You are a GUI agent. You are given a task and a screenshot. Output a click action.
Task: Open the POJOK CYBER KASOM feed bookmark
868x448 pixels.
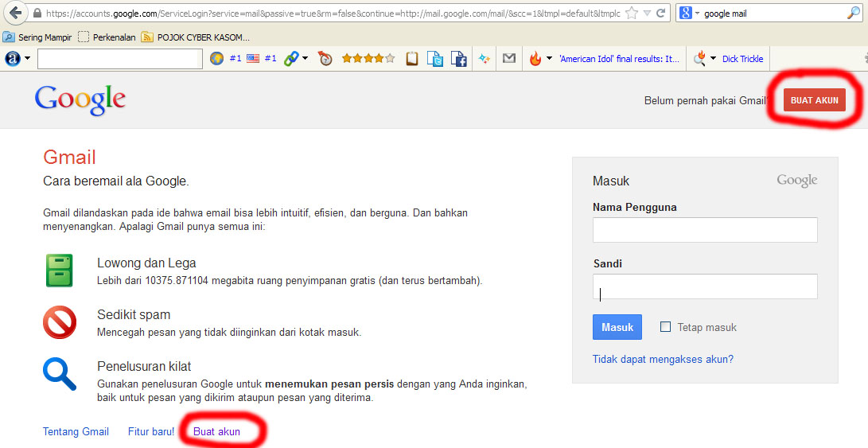196,37
